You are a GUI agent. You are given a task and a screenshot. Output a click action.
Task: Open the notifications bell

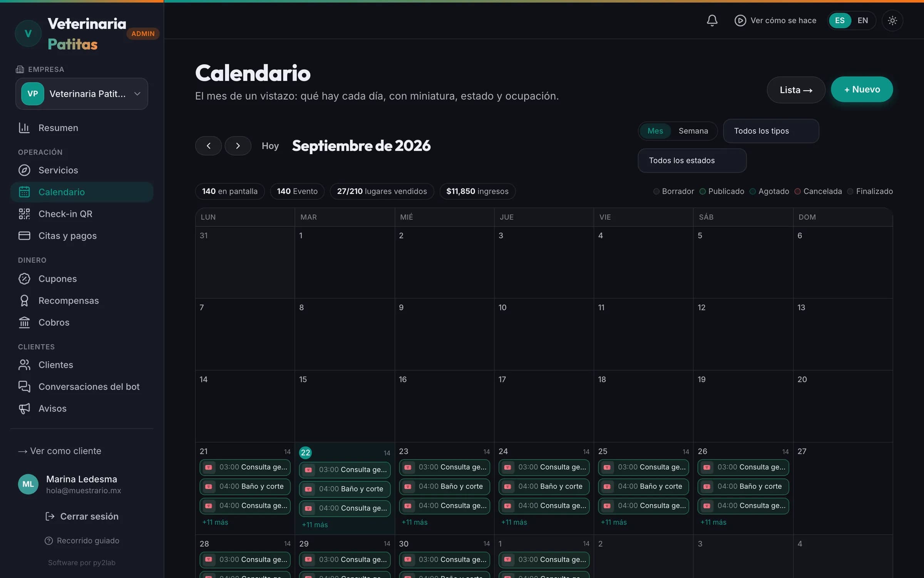pos(712,20)
